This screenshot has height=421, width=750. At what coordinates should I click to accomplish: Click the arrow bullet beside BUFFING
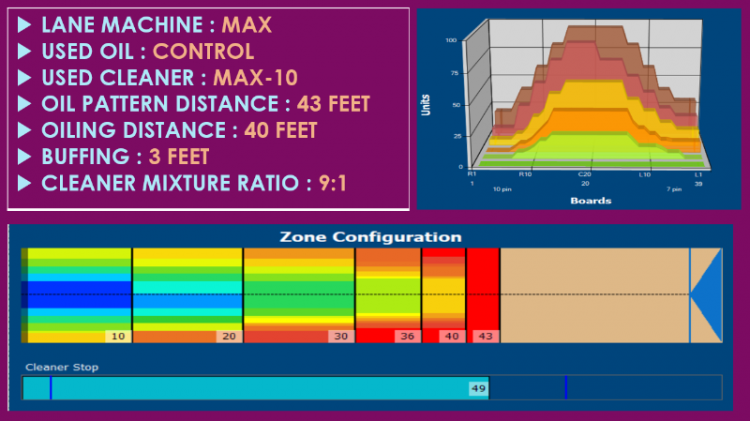click(24, 156)
